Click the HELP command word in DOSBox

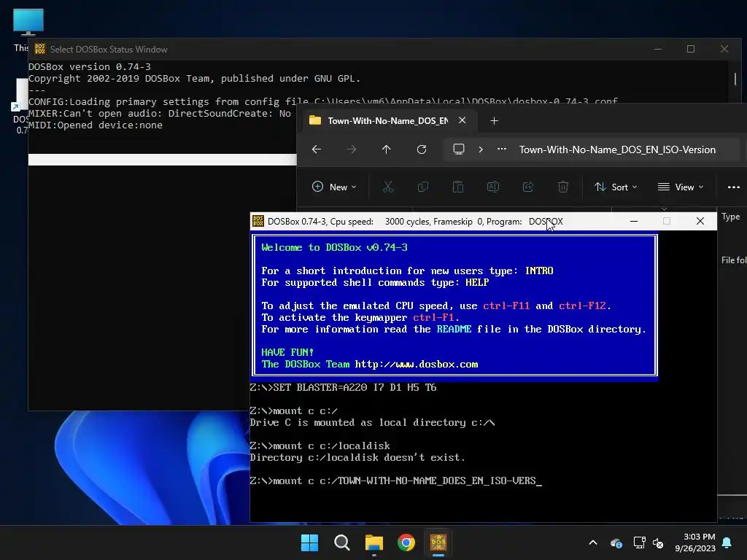pyautogui.click(x=477, y=282)
